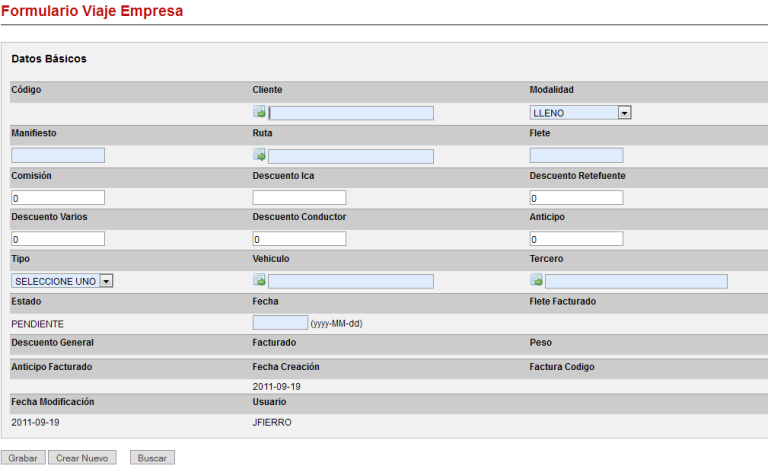Click the lookup icon beside Ruta field
The image size is (768, 469).
[259, 155]
